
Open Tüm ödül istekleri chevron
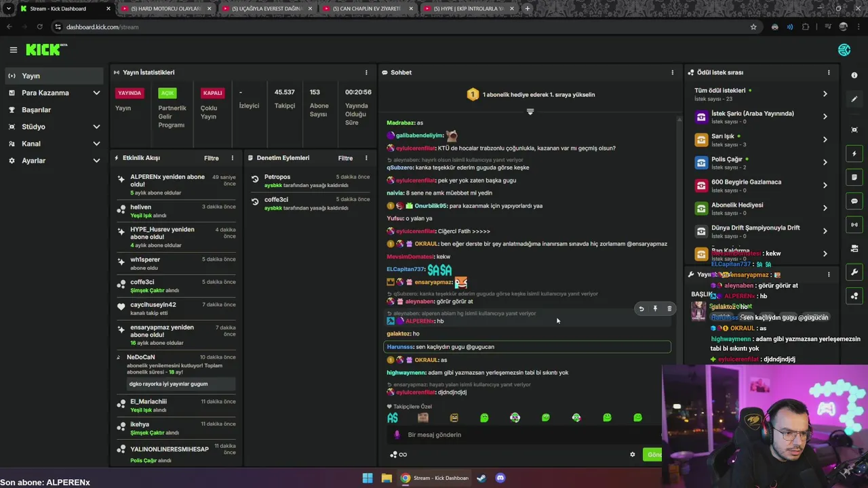[x=825, y=94]
